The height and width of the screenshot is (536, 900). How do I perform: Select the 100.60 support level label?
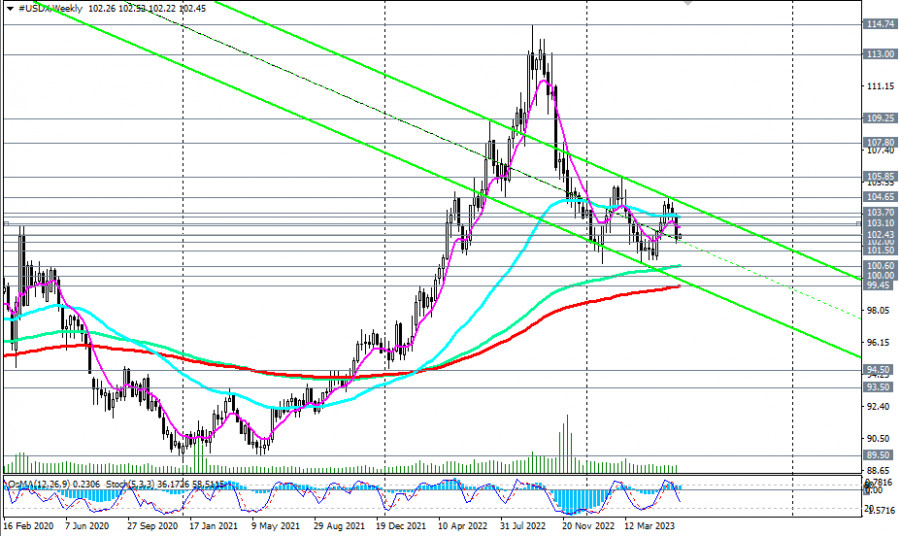tap(879, 265)
